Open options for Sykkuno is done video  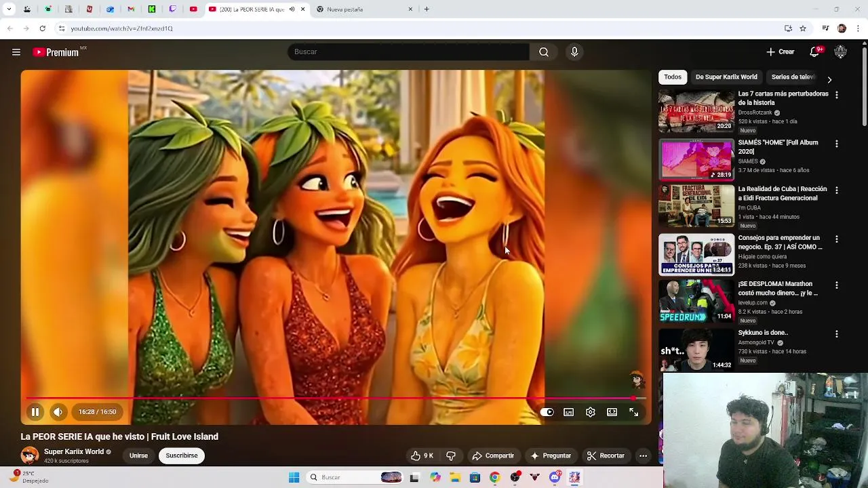[836, 334]
